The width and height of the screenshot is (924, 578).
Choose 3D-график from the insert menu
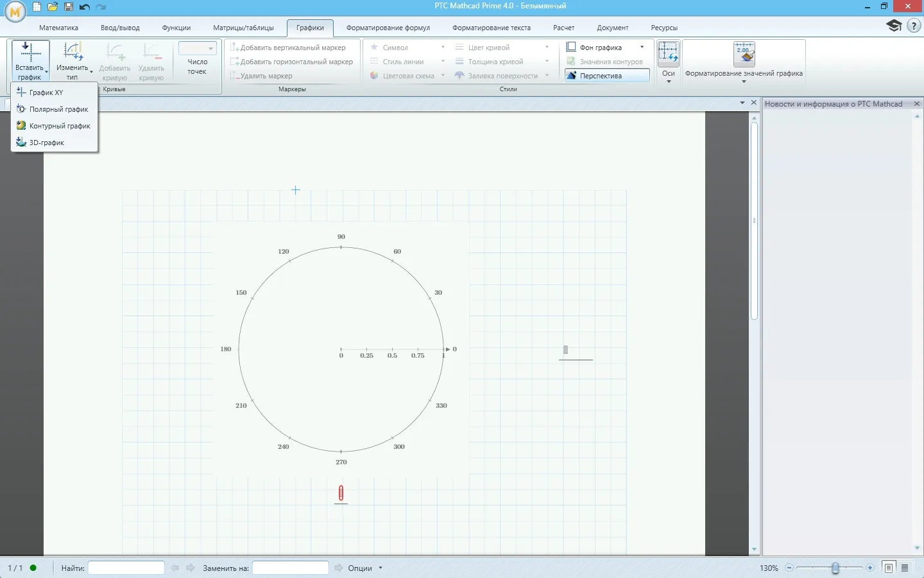click(55, 143)
